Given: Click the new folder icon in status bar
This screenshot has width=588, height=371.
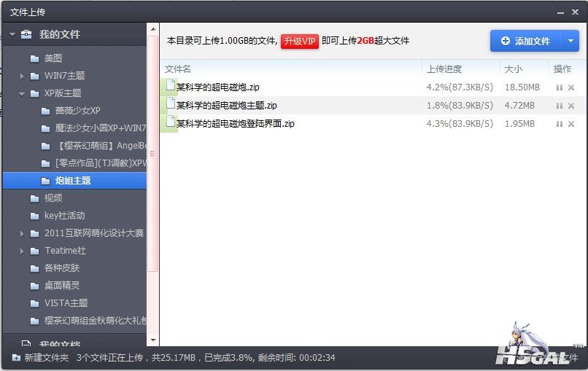Looking at the screenshot, I should coord(16,358).
